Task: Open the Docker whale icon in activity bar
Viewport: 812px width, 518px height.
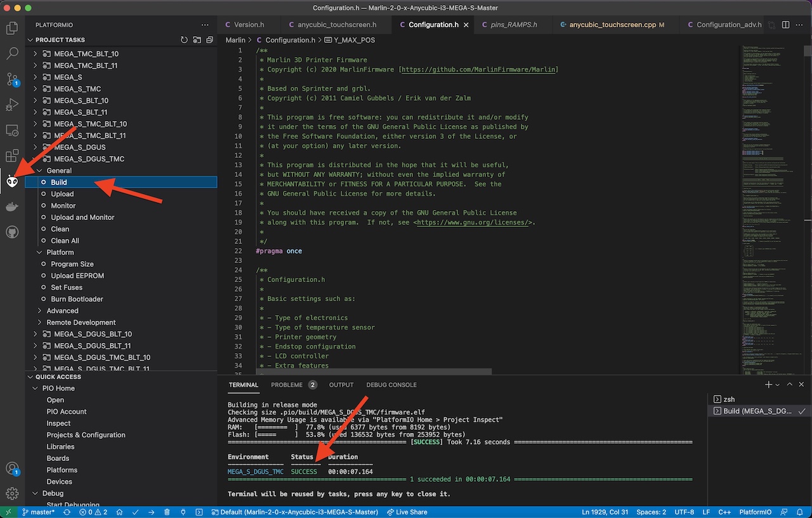Action: pos(12,207)
